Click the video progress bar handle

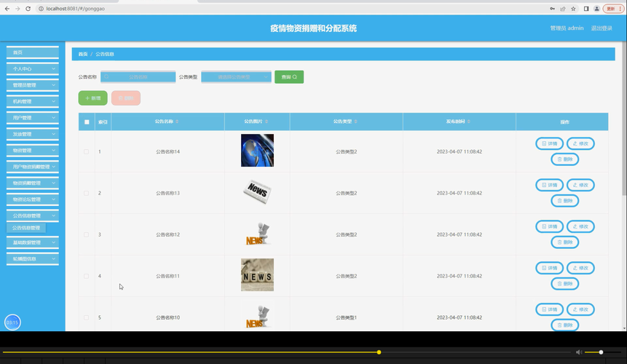point(379,352)
